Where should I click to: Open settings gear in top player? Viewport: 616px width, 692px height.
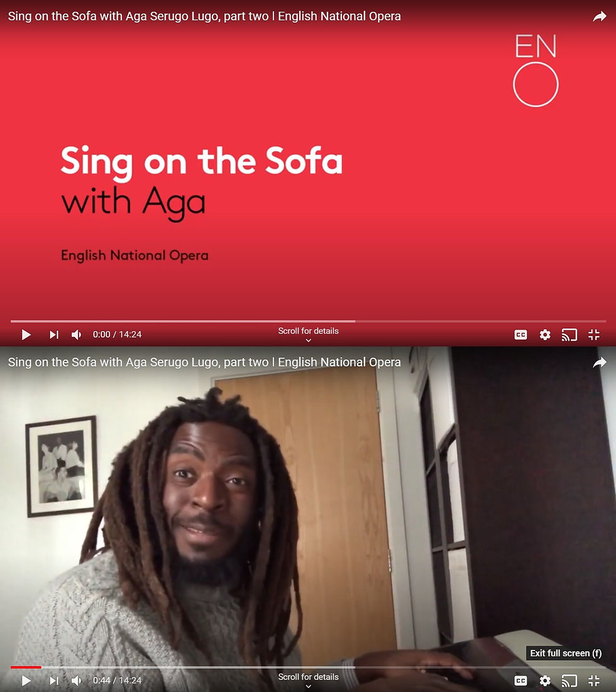[545, 335]
